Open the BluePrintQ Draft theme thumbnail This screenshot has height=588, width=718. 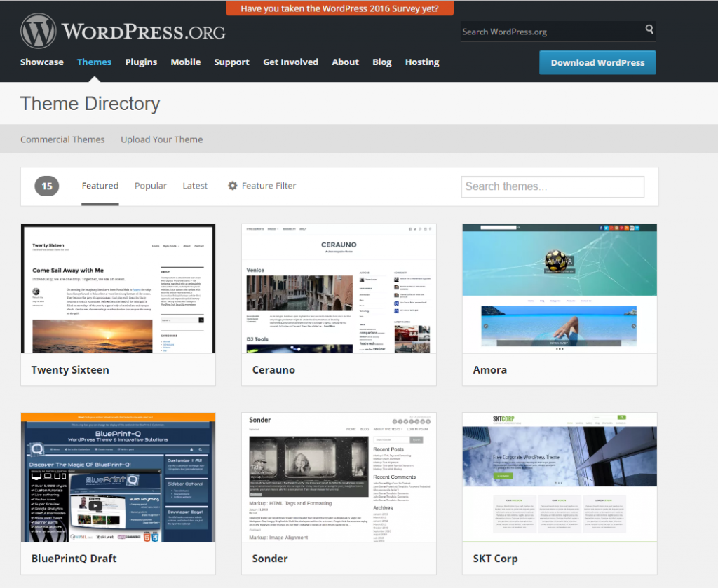118,477
